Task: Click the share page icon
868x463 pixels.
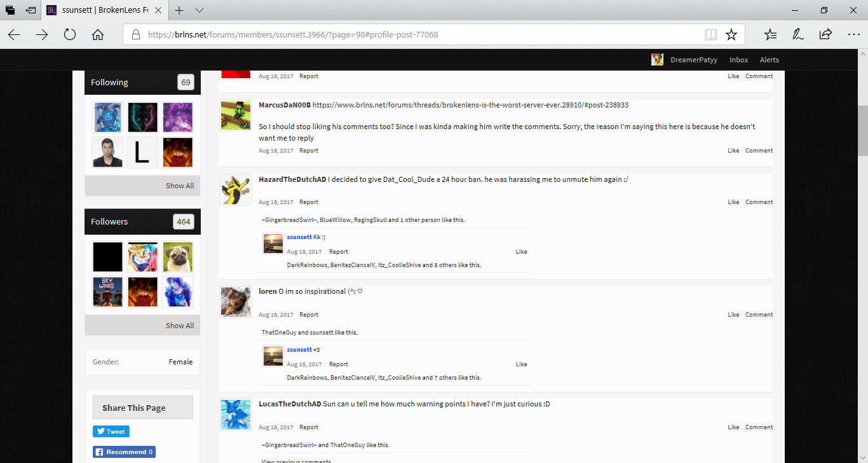Action: 825,35
